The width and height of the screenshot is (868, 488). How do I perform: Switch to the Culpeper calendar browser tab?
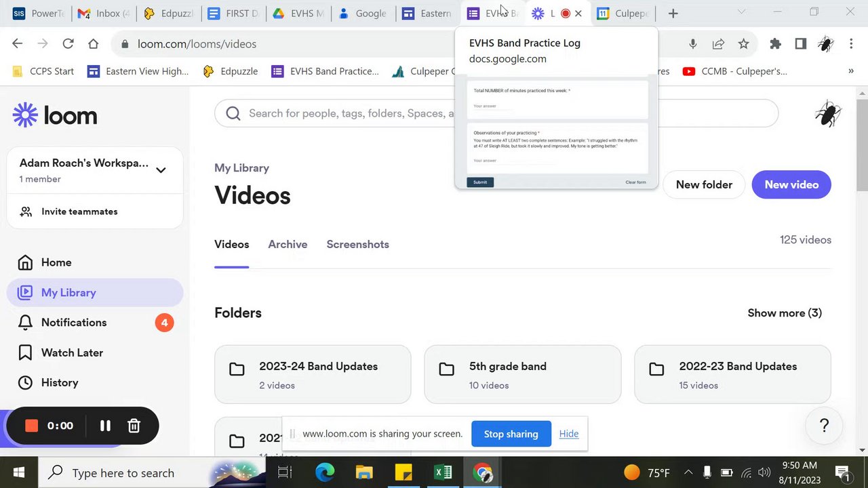pos(623,13)
